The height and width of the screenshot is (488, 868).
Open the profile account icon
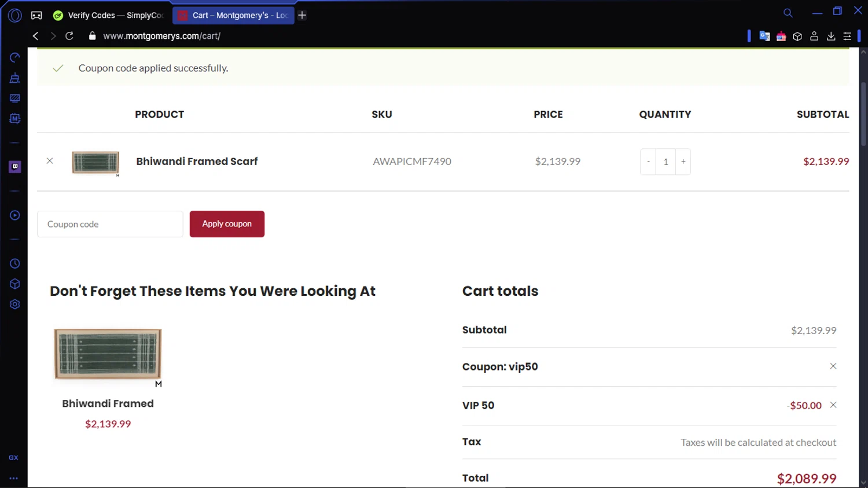(x=814, y=36)
